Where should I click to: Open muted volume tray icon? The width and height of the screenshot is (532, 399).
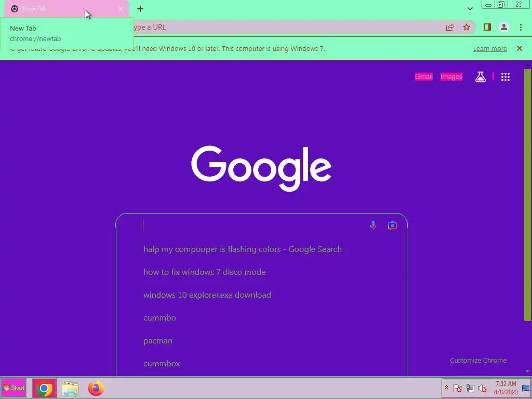click(x=482, y=388)
